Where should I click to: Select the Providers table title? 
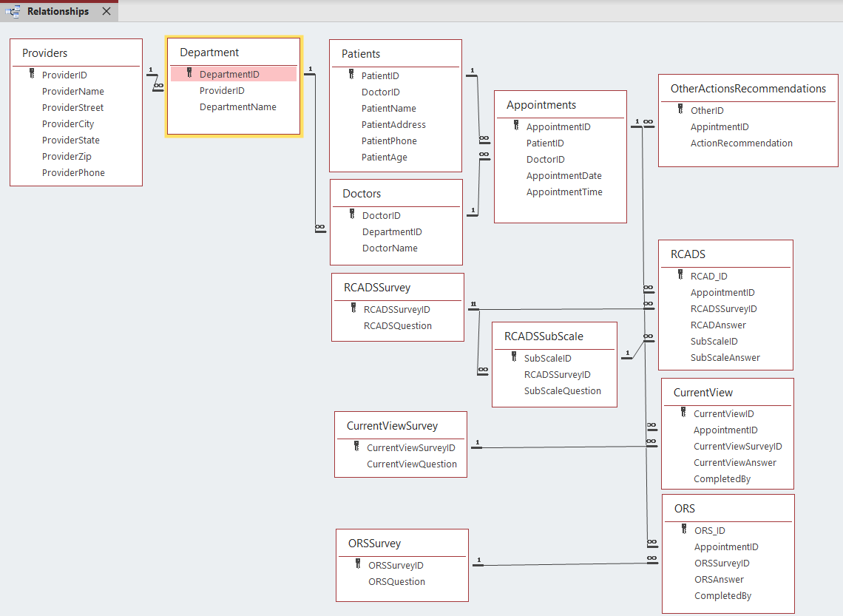(44, 53)
